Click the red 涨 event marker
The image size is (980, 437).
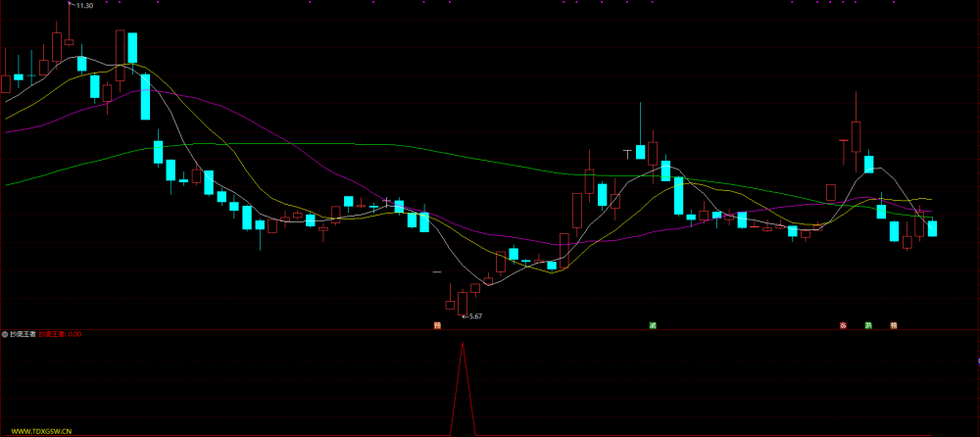click(x=843, y=325)
